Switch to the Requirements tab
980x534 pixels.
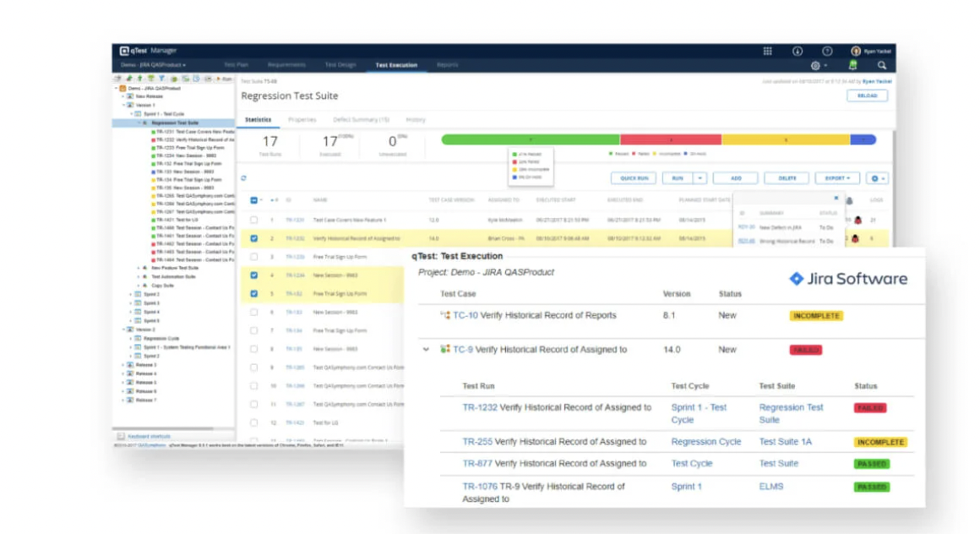point(287,65)
